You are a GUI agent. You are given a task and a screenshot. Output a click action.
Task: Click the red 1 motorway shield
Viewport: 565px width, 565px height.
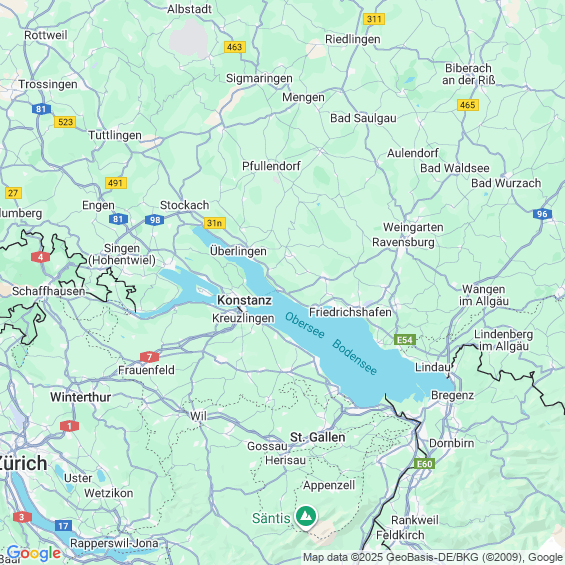tap(69, 426)
